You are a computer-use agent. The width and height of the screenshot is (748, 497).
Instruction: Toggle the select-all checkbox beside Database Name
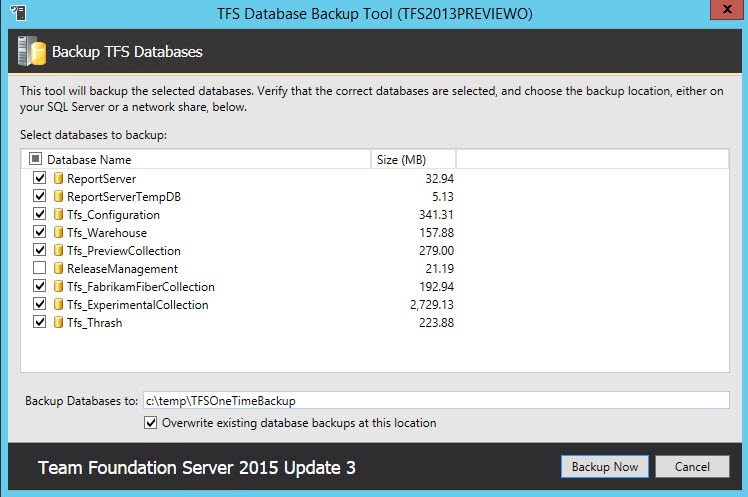tap(35, 158)
